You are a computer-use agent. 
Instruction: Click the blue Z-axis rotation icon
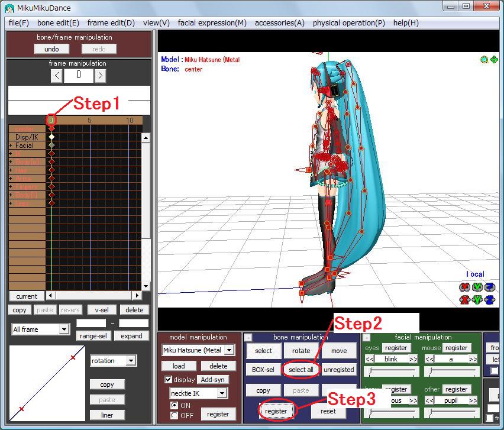(x=490, y=287)
